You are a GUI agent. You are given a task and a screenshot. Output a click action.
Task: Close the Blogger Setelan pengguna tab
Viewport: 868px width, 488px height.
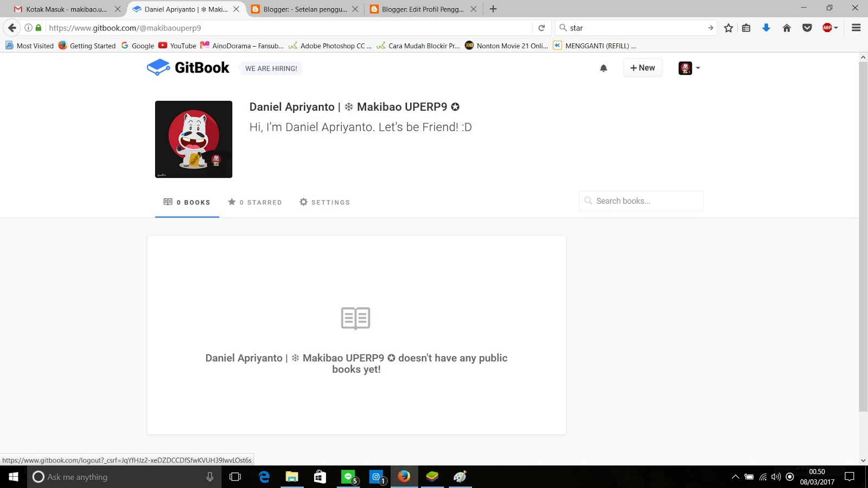[355, 9]
